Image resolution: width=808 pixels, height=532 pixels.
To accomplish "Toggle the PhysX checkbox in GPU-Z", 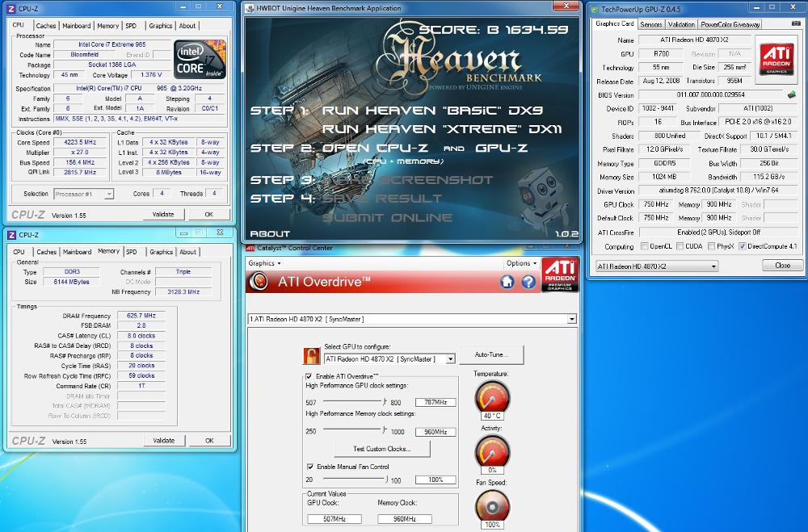I will point(711,246).
